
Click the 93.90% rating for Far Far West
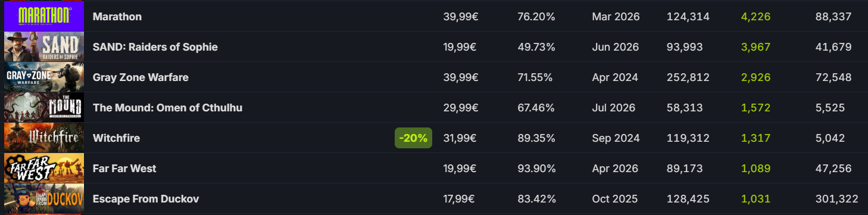536,169
